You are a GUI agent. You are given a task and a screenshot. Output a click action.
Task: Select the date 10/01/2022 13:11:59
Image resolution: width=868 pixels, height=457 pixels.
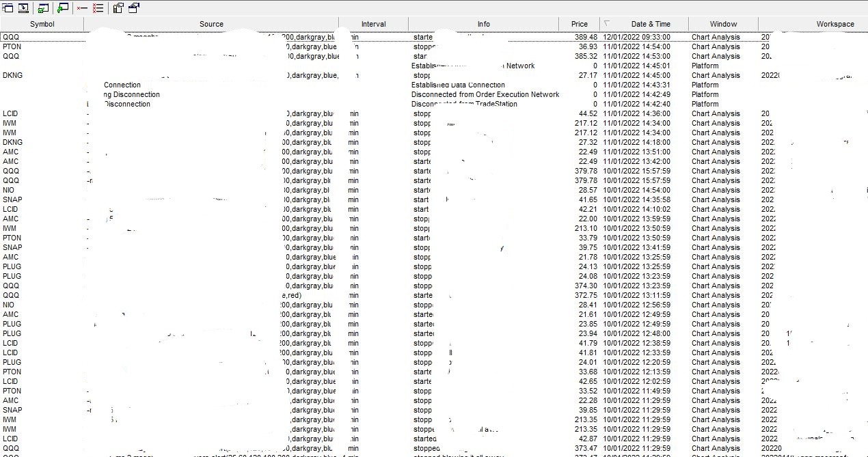click(x=636, y=295)
